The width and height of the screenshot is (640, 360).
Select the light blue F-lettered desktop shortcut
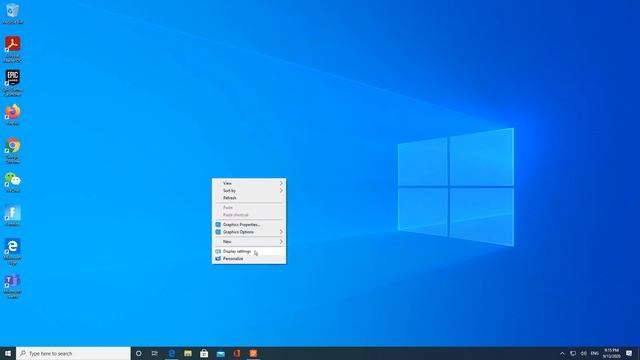coord(13,216)
